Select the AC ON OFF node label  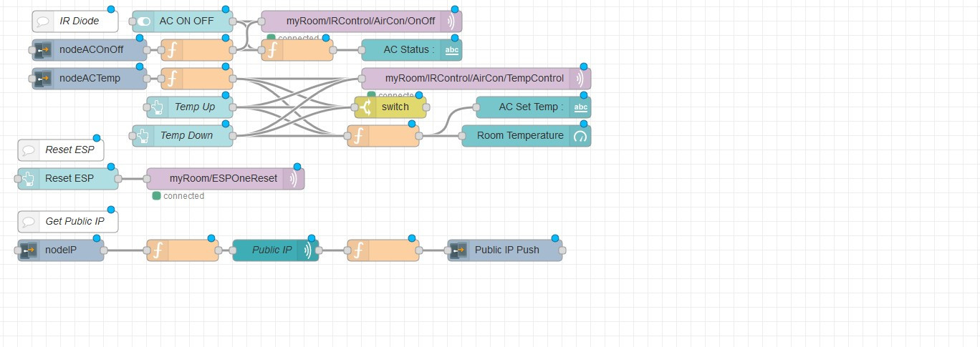186,21
